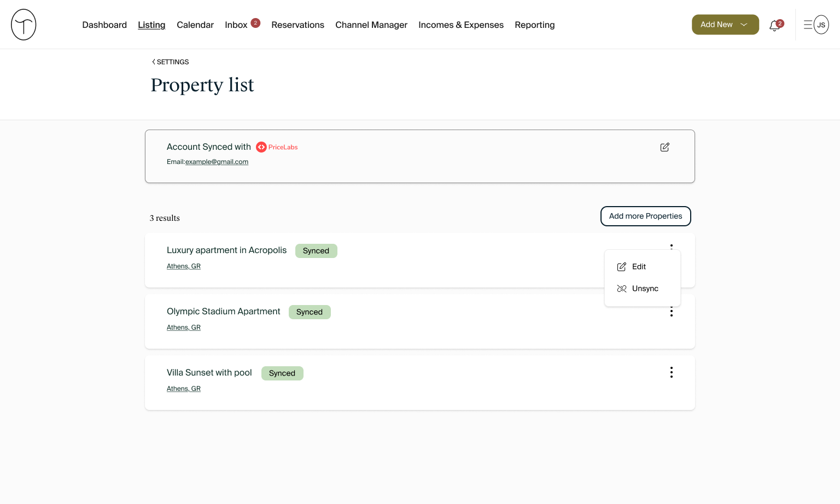Open the Reporting tab
Image resolution: width=840 pixels, height=504 pixels.
534,25
